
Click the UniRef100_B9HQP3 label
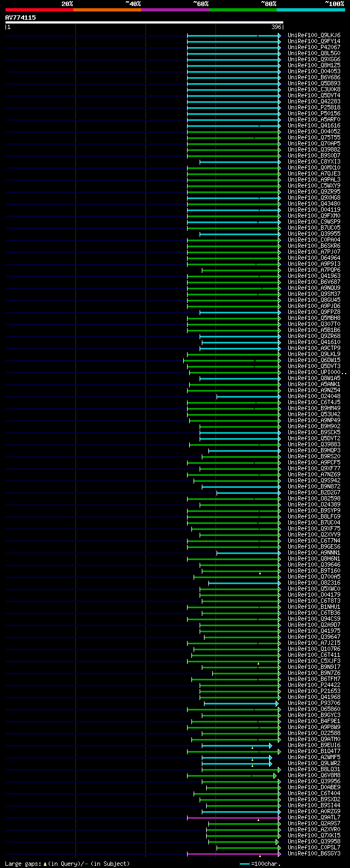pyautogui.click(x=314, y=450)
